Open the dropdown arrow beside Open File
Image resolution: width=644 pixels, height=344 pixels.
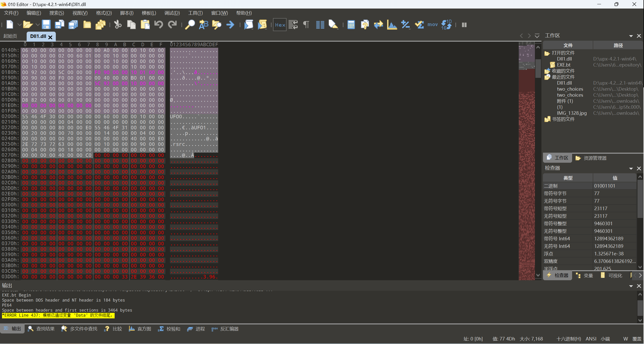[37, 25]
